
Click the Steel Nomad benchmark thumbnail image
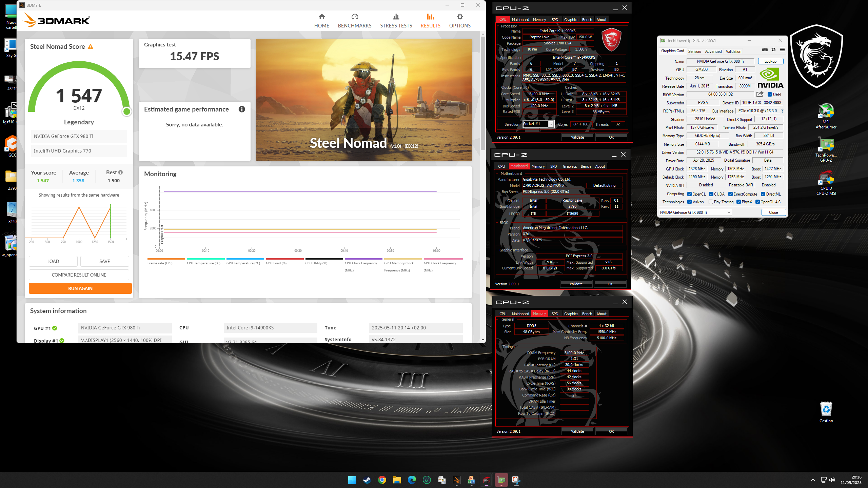tap(364, 100)
